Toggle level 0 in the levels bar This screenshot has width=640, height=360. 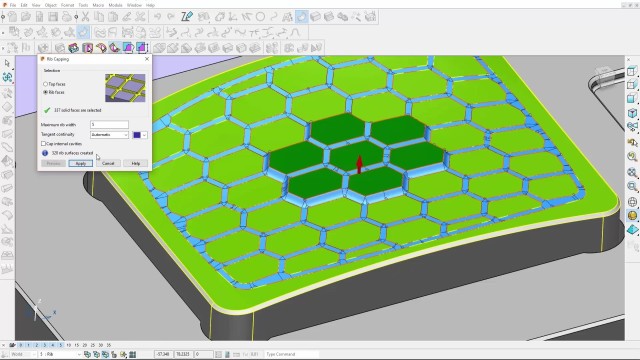tap(21, 345)
